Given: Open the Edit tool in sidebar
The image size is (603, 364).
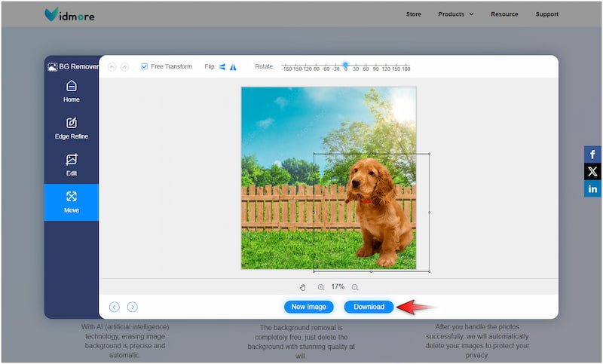Looking at the screenshot, I should (71, 164).
